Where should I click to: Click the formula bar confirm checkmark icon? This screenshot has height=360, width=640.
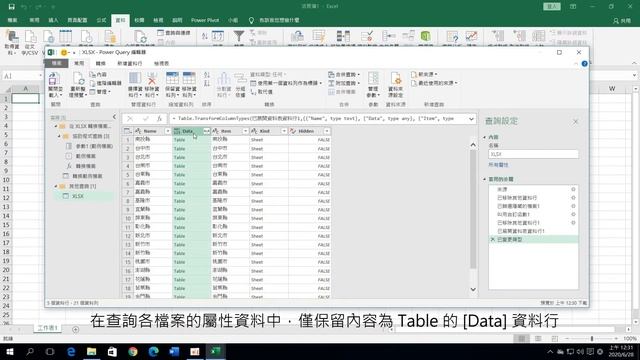point(145,119)
